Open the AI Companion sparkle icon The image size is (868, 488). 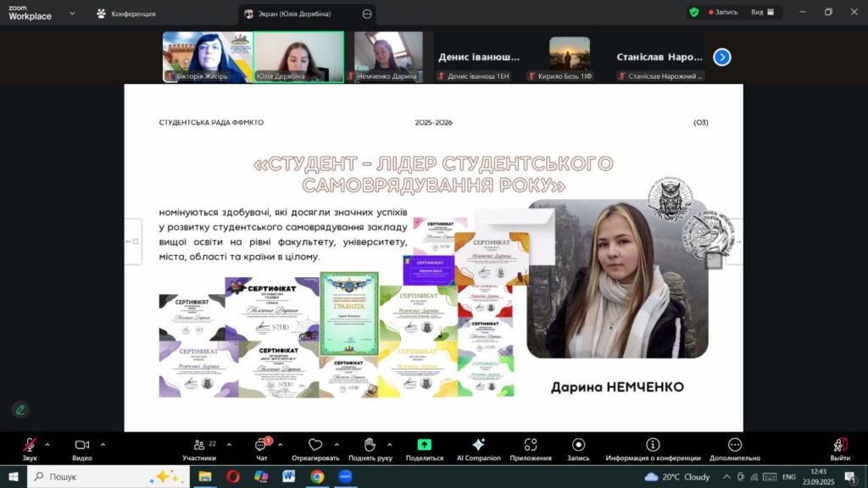[x=478, y=445]
